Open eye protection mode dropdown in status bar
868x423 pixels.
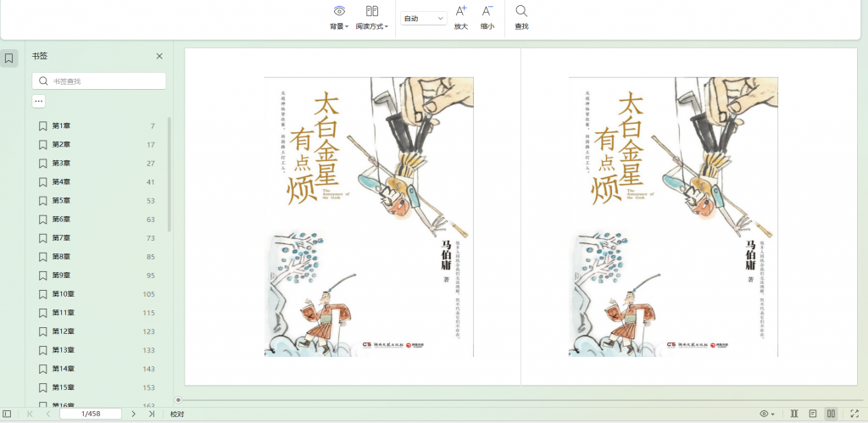coord(767,414)
